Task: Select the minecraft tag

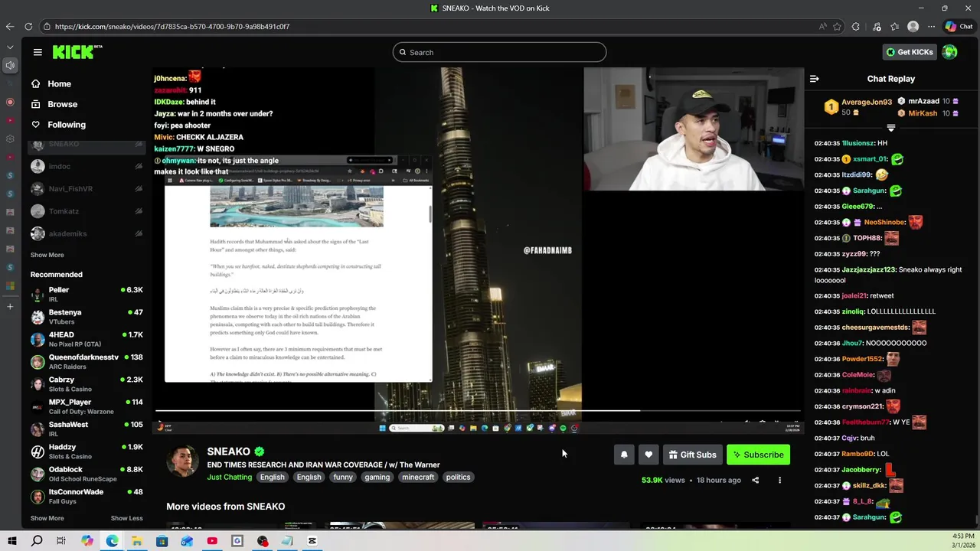Action: tap(418, 477)
